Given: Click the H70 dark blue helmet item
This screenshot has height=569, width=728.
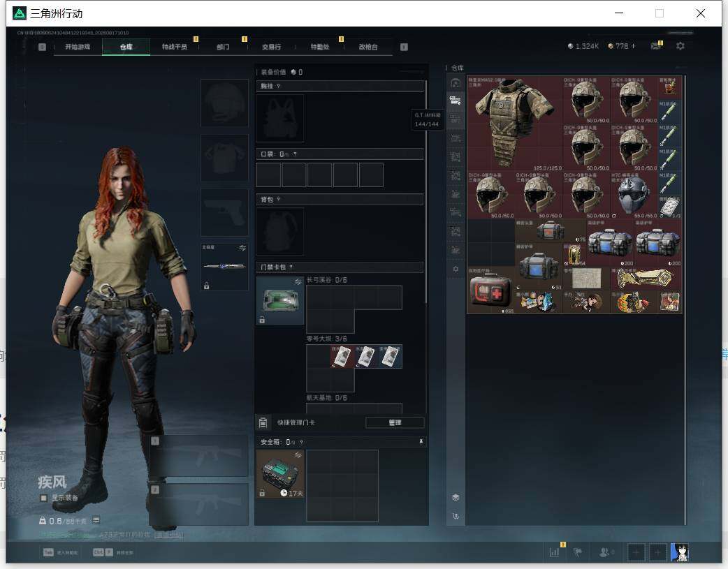Looking at the screenshot, I should pos(634,195).
